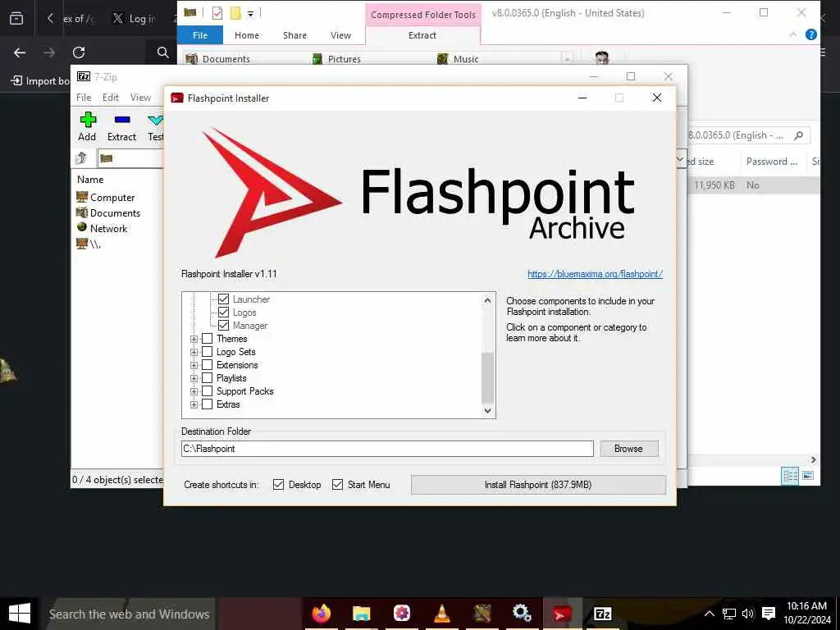Check the Extensions checkbox
840x630 pixels.
(207, 365)
